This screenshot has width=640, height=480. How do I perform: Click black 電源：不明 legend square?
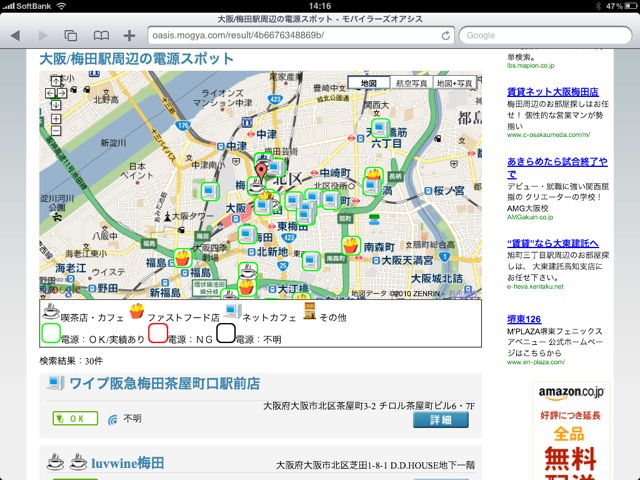tap(226, 333)
